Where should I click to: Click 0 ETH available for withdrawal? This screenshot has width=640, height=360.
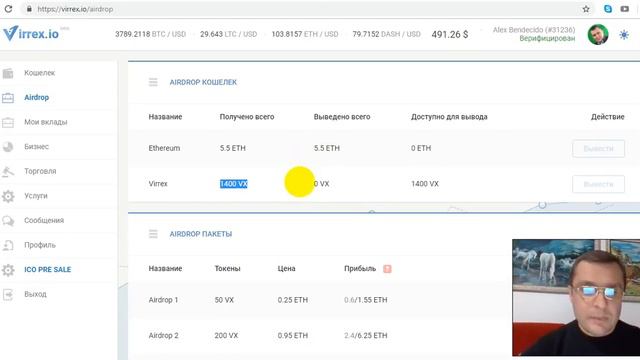click(421, 148)
